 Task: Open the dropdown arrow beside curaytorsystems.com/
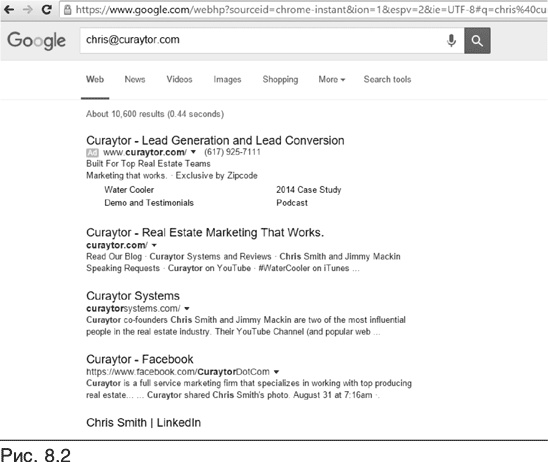pos(187,309)
